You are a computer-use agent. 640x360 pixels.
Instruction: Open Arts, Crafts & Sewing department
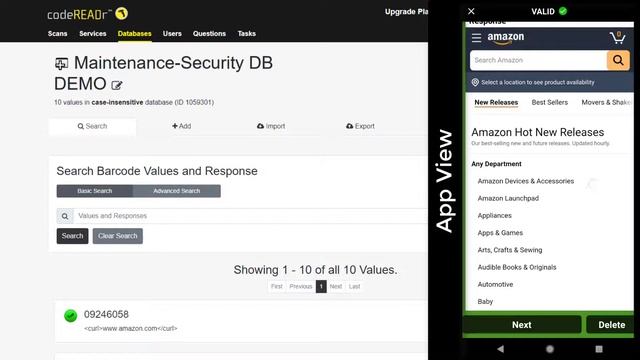pos(510,250)
